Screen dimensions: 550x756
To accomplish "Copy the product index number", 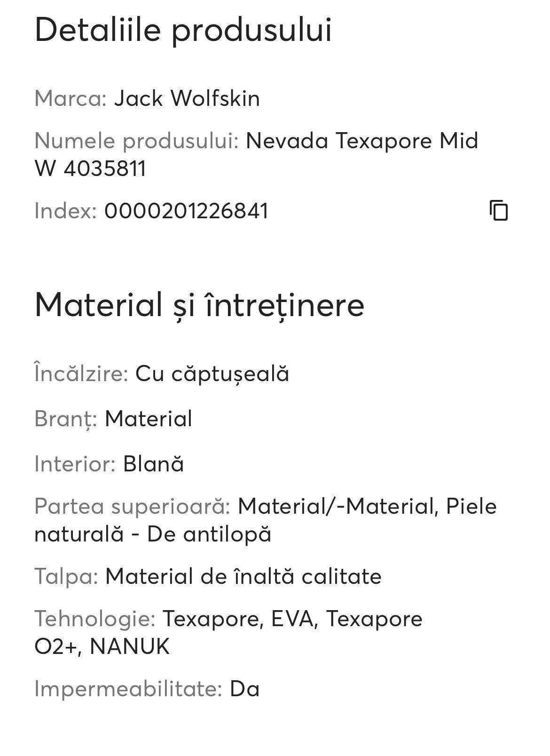I will click(x=499, y=210).
